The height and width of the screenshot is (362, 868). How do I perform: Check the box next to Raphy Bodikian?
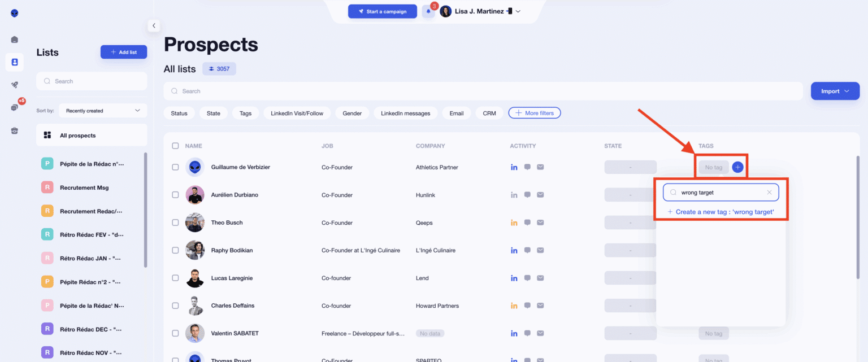coord(175,250)
